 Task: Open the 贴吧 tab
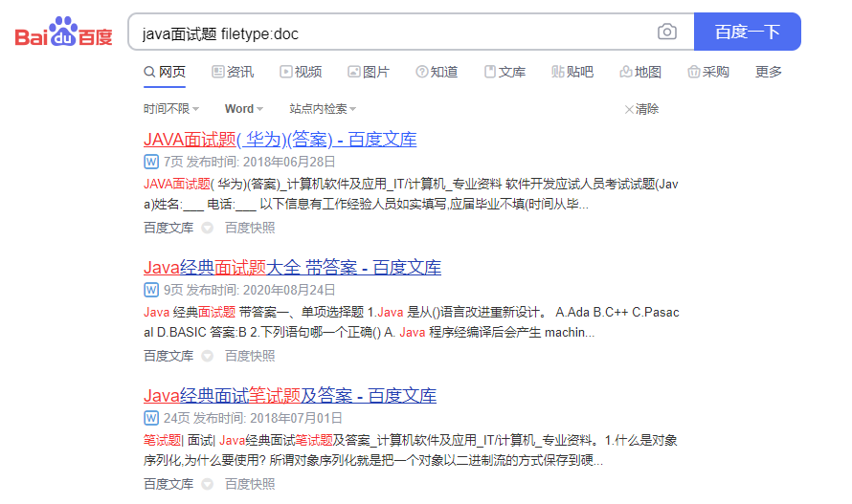coord(572,73)
